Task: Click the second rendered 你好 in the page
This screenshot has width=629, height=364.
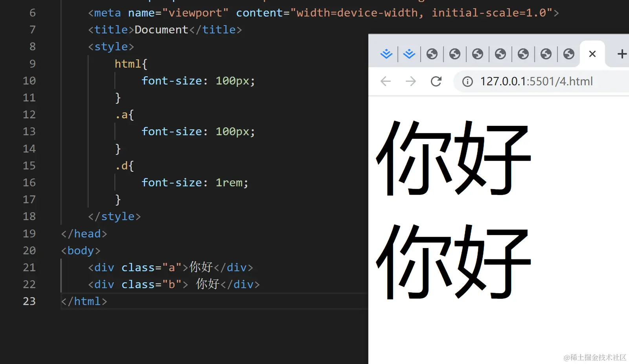Action: 454,262
